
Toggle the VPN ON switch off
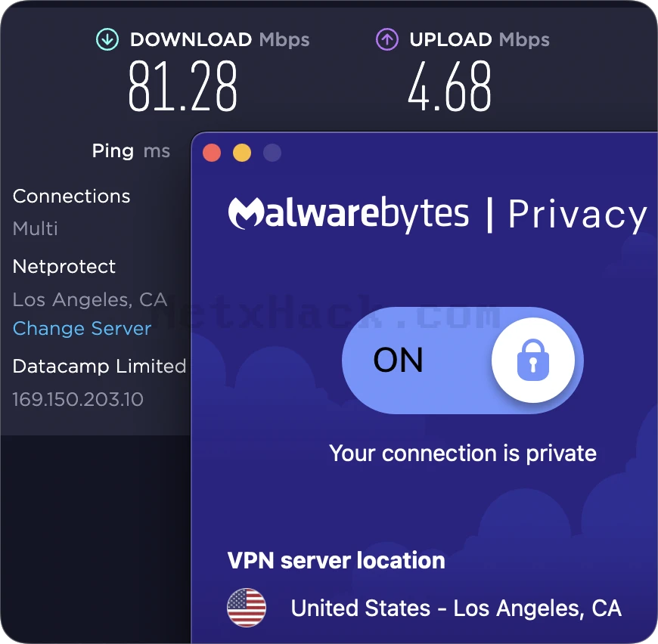coord(462,360)
